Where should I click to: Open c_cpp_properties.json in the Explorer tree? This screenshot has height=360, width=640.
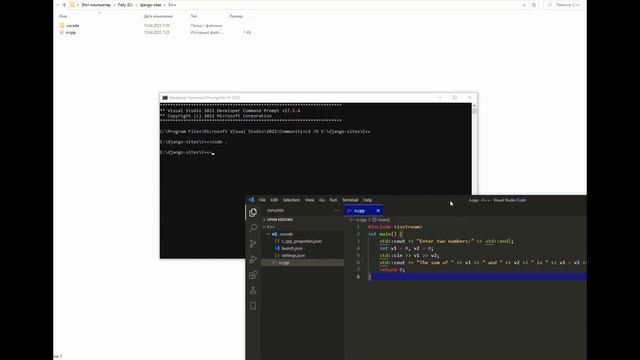click(x=301, y=241)
